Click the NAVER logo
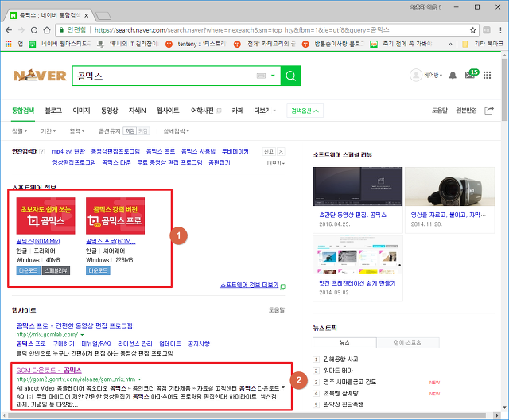 click(40, 76)
